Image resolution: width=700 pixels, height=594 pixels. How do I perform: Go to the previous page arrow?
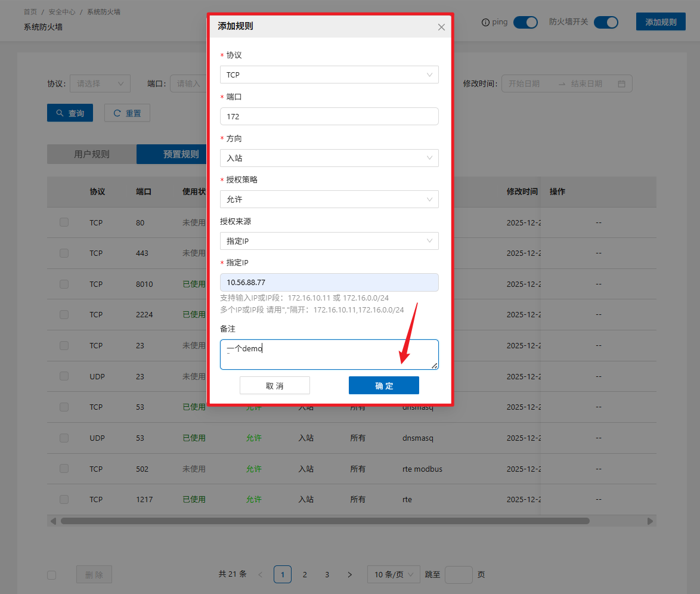261,575
